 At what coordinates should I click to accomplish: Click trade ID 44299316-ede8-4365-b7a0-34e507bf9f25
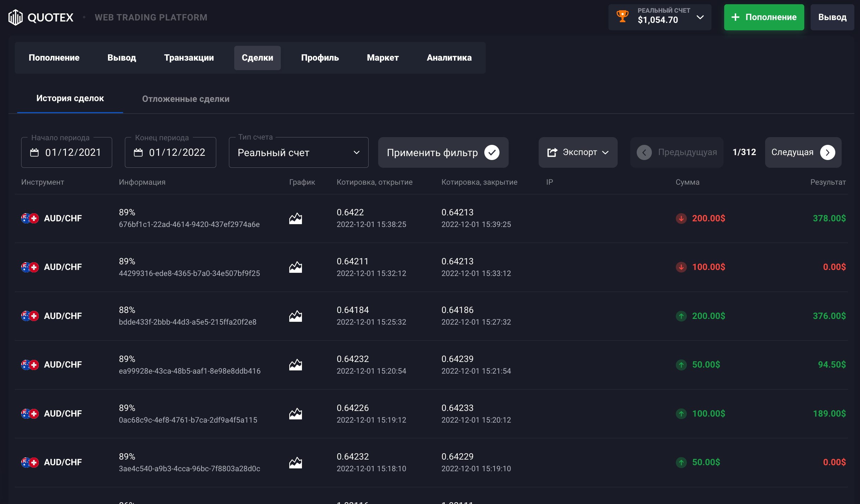(x=189, y=273)
